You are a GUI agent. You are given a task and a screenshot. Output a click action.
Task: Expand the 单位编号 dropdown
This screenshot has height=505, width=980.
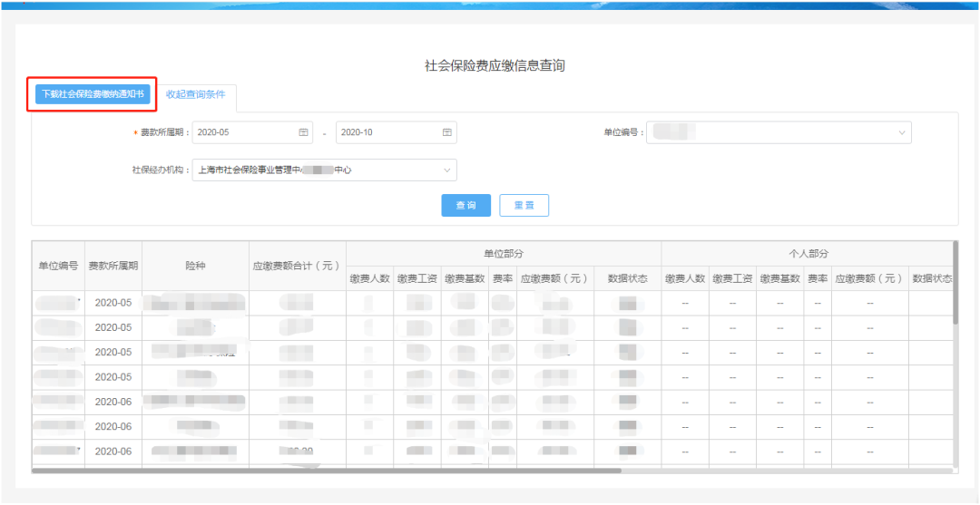[x=779, y=132]
